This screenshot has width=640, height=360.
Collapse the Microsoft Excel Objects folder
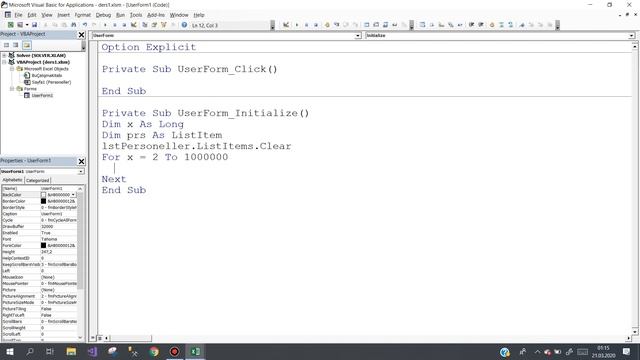click(x=12, y=69)
